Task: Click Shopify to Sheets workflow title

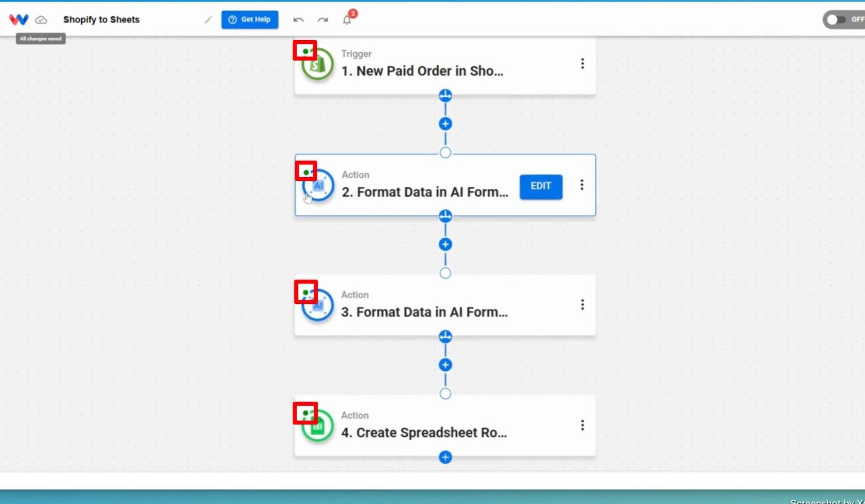Action: click(101, 20)
